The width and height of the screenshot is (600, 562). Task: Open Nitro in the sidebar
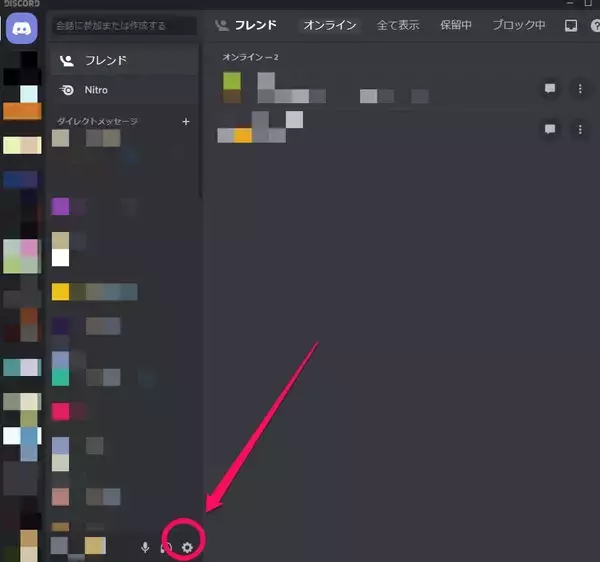[124, 90]
